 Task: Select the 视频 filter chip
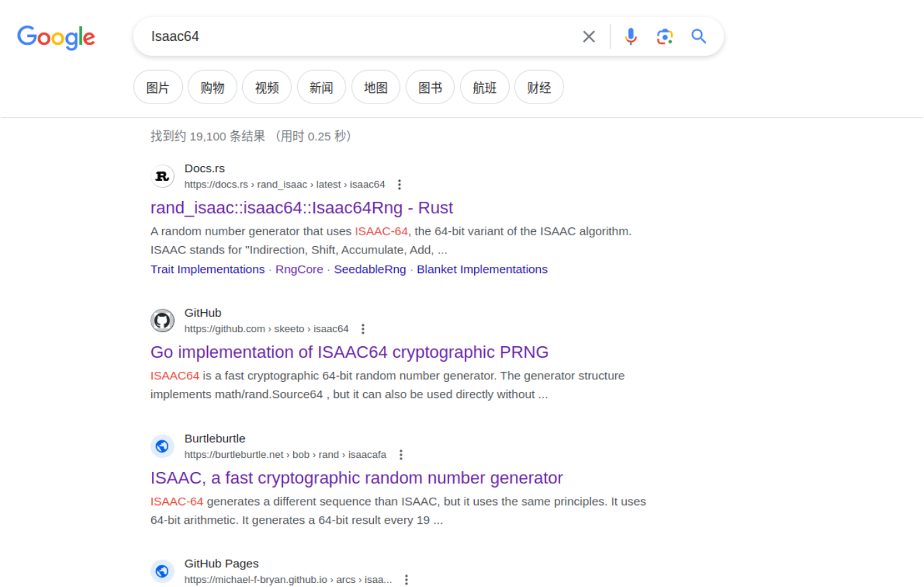pyautogui.click(x=266, y=87)
